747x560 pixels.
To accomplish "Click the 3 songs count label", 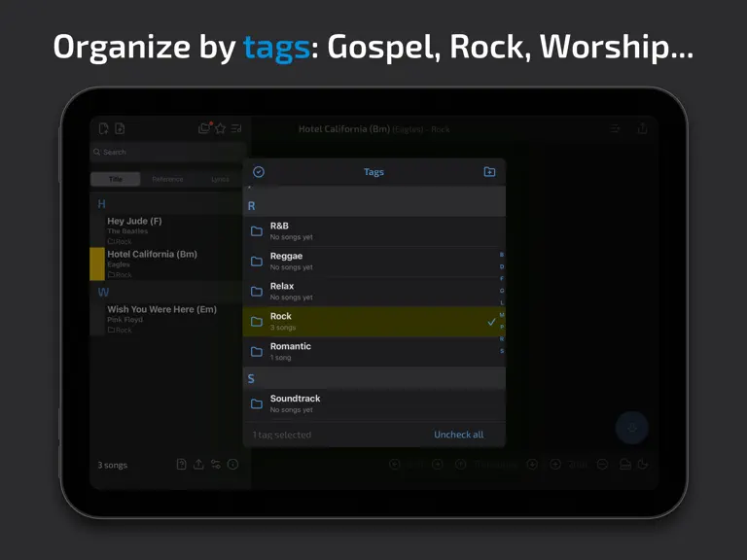I will tap(113, 466).
